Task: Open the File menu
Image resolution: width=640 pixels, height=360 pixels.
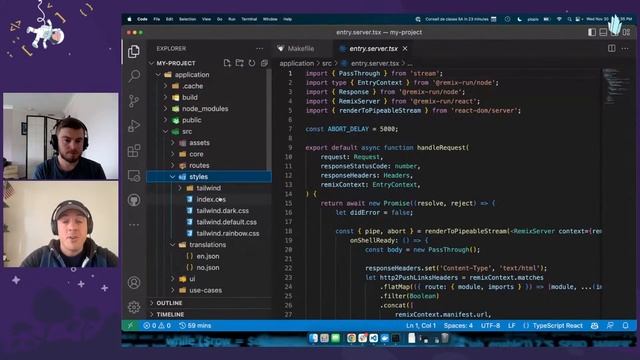Action: [x=156, y=19]
